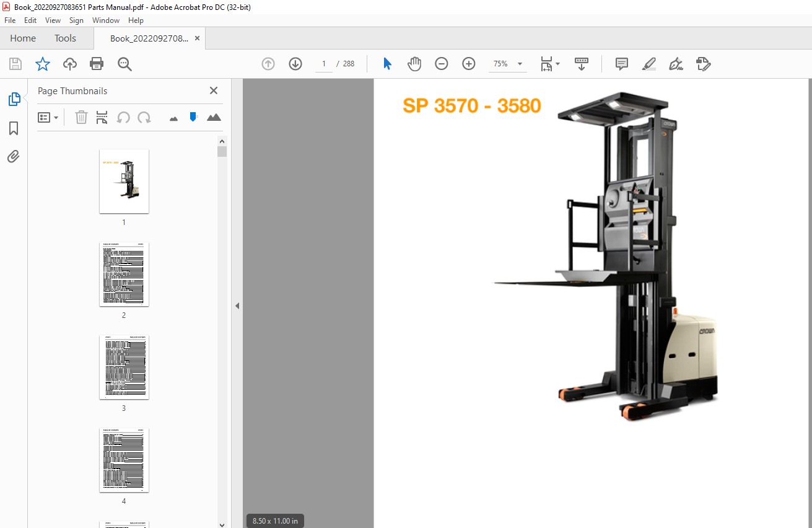Click the thumbnail size slider handle

pyautogui.click(x=193, y=117)
